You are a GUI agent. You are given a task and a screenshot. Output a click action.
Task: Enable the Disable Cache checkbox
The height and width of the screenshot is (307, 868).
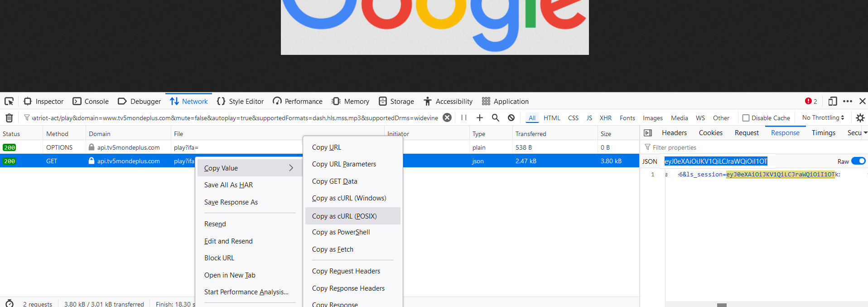[x=746, y=118]
